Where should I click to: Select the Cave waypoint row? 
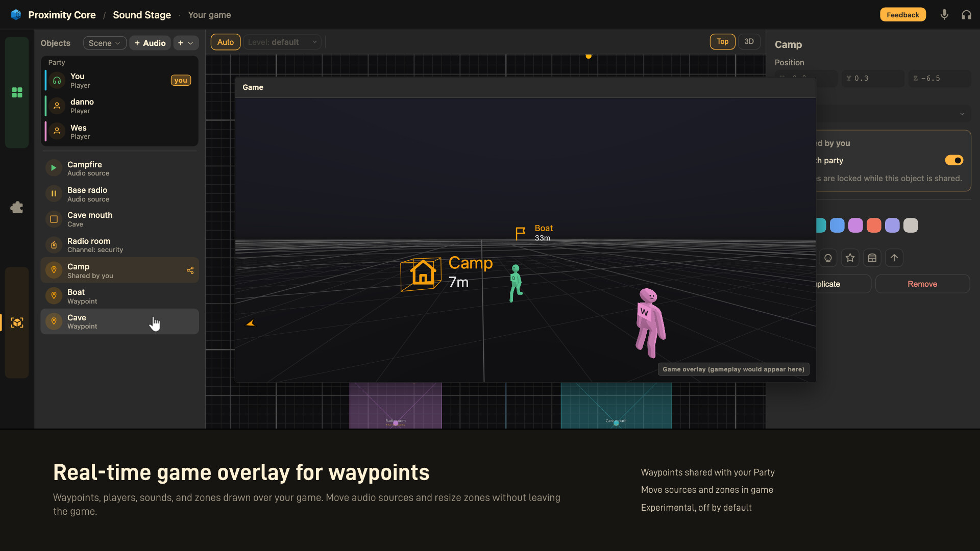coord(119,321)
